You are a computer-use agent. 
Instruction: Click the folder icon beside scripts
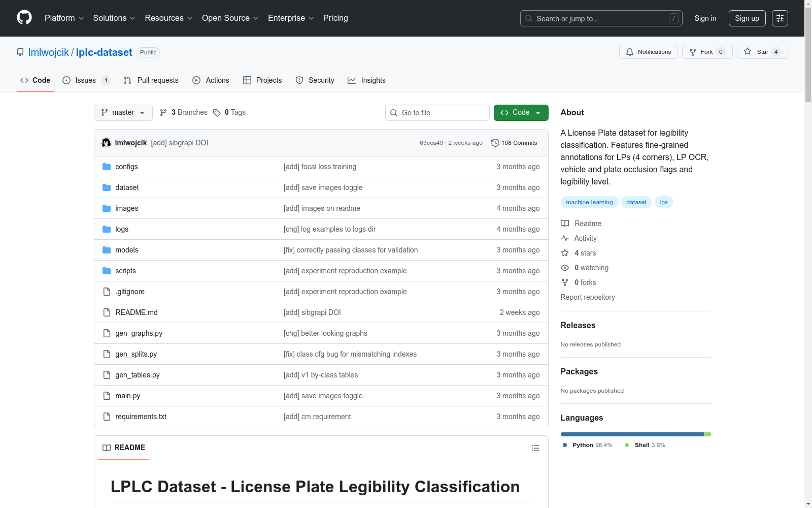(x=107, y=271)
